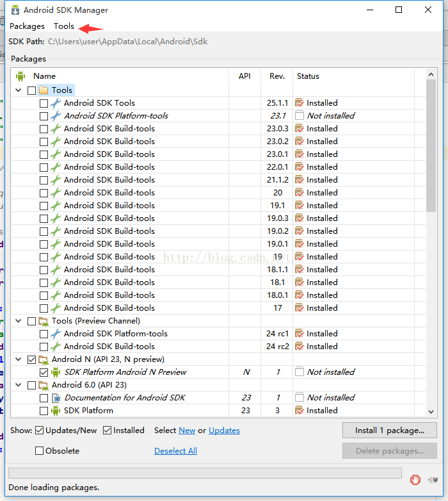
Task: Click the Build-tools 23.0.3 wrench icon
Action: (x=56, y=128)
